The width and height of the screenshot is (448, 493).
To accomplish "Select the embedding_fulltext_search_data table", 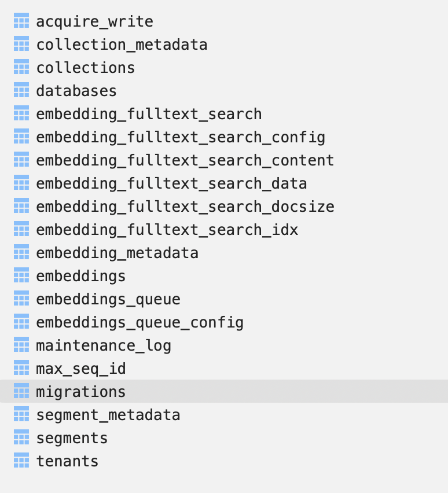I will pyautogui.click(x=171, y=183).
